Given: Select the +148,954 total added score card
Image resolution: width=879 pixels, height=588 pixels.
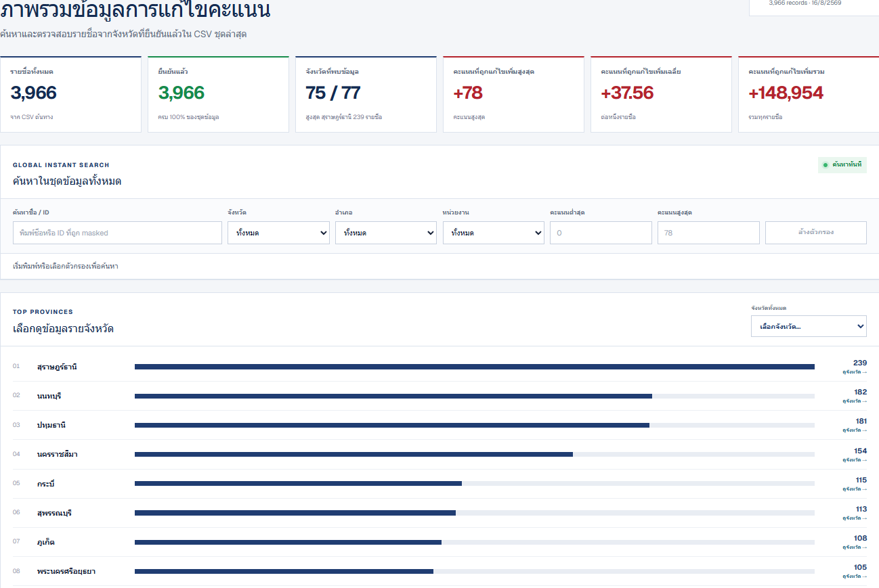Looking at the screenshot, I should tap(809, 94).
